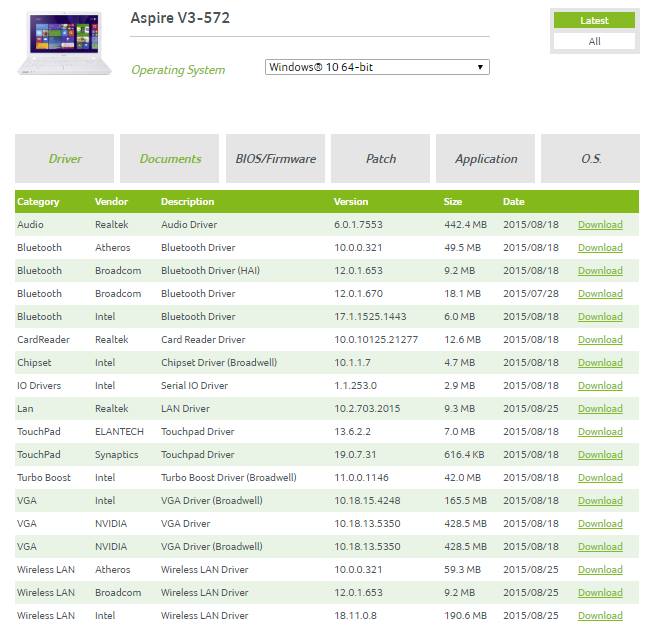Download Broadcom Bluetooth Driver version 12.0.1.670
The height and width of the screenshot is (631, 651).
tap(600, 294)
